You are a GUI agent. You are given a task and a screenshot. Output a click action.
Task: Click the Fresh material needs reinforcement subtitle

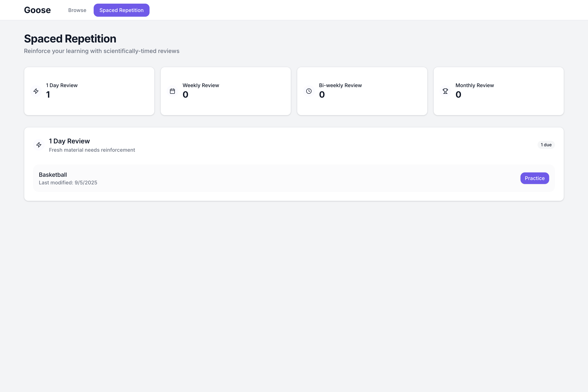click(92, 150)
